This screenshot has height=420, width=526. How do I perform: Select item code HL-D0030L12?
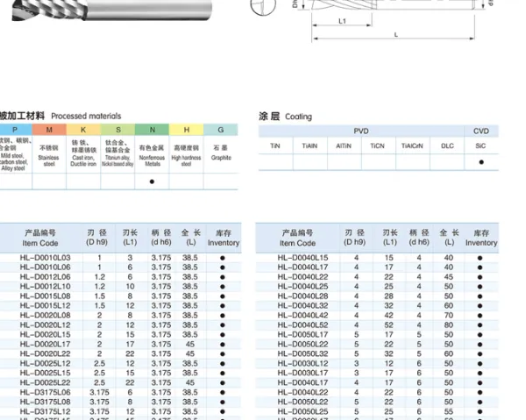pos(303,363)
